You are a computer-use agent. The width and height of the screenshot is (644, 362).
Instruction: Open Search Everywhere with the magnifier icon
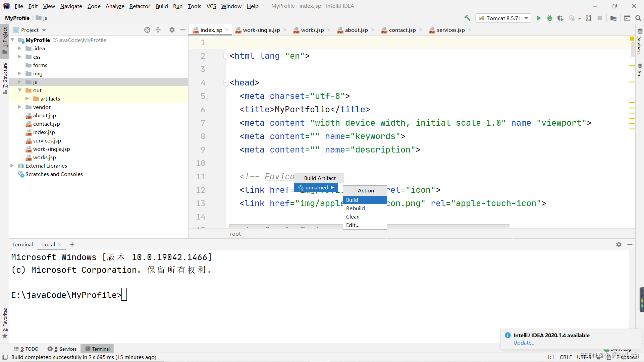pos(639,18)
